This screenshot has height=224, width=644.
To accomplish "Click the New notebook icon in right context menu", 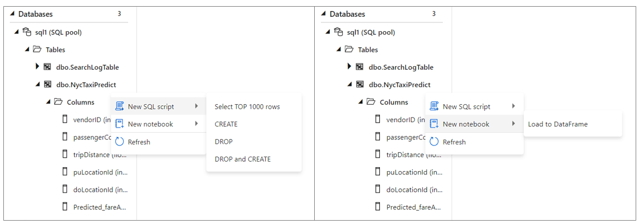I will coord(434,124).
